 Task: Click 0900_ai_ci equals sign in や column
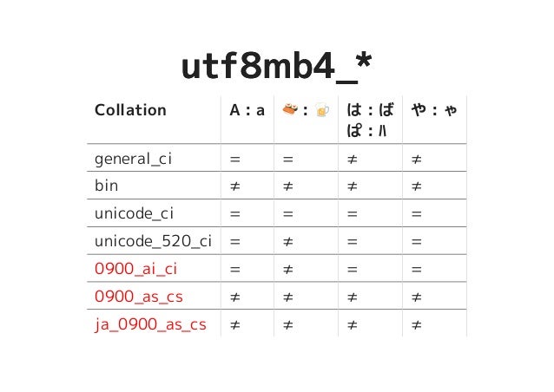[417, 270]
